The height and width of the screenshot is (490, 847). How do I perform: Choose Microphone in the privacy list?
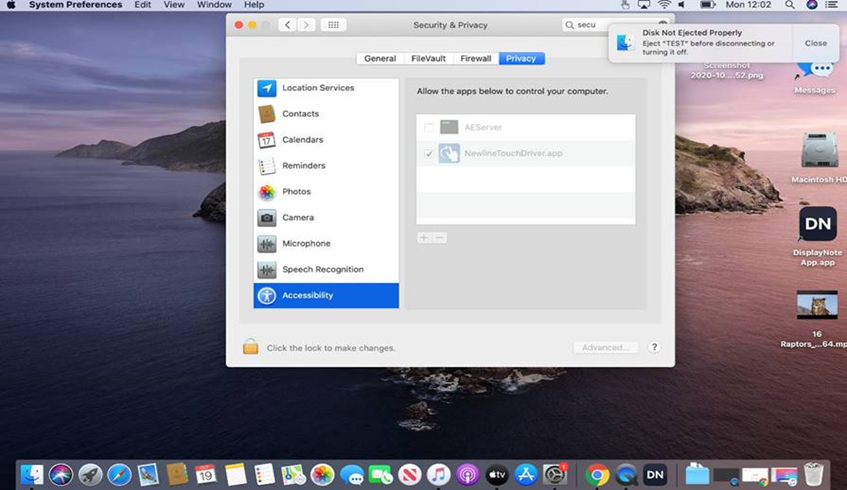point(306,244)
